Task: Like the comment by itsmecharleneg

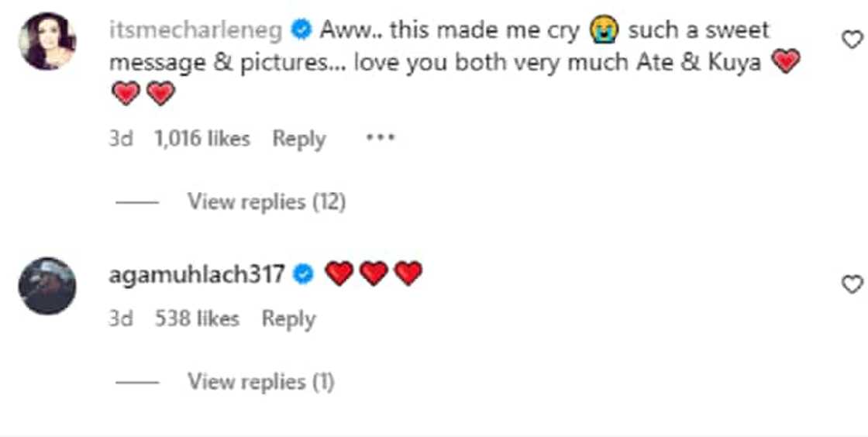Action: pyautogui.click(x=852, y=40)
